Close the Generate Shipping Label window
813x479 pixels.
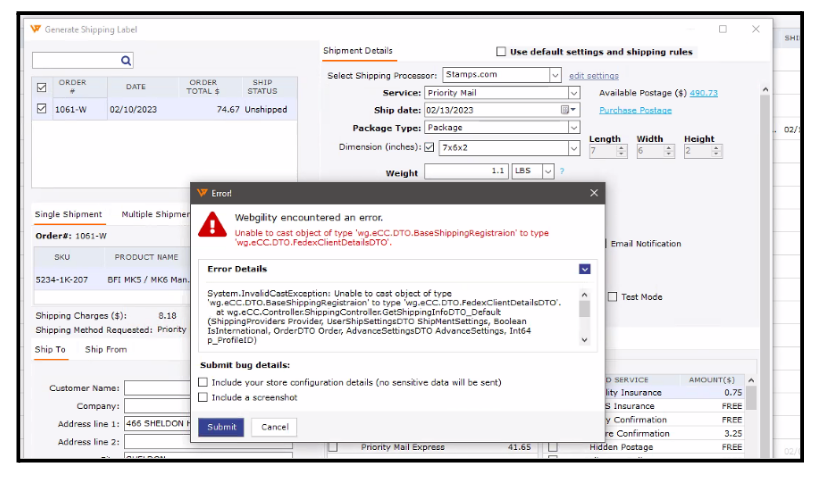tap(756, 29)
